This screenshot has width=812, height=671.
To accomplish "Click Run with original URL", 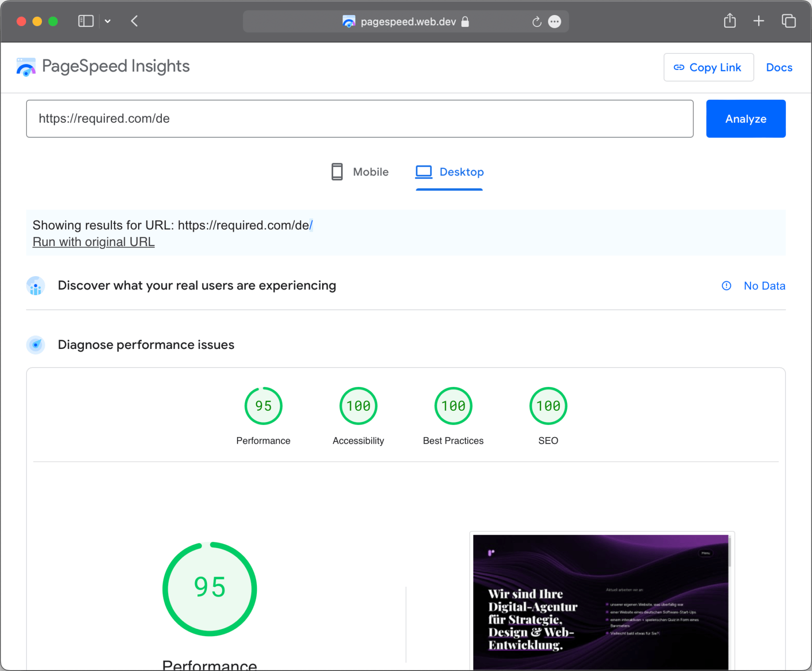I will point(93,242).
